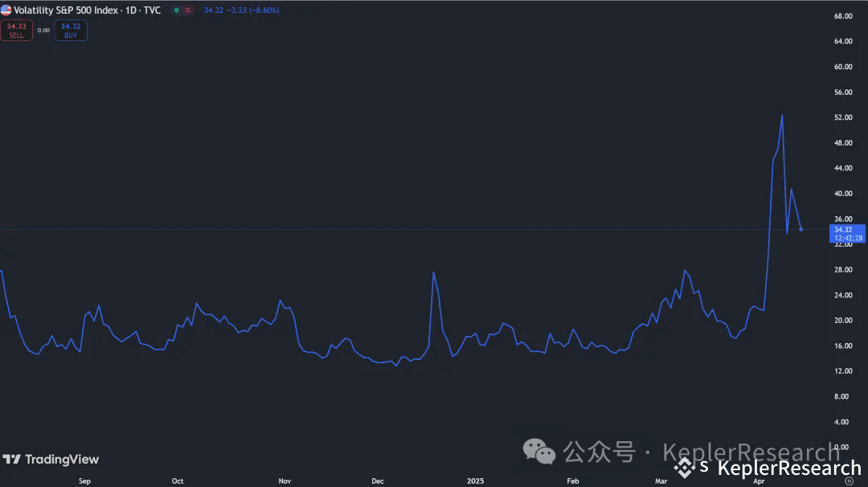Screen dimensions: 868x487
Task: Click the 34.32 BUY button
Action: [71, 31]
